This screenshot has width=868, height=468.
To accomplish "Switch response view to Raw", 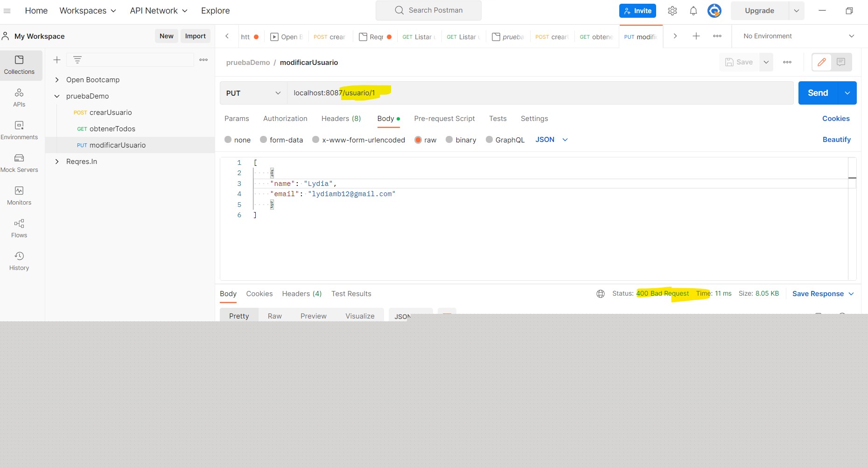I will 275,316.
